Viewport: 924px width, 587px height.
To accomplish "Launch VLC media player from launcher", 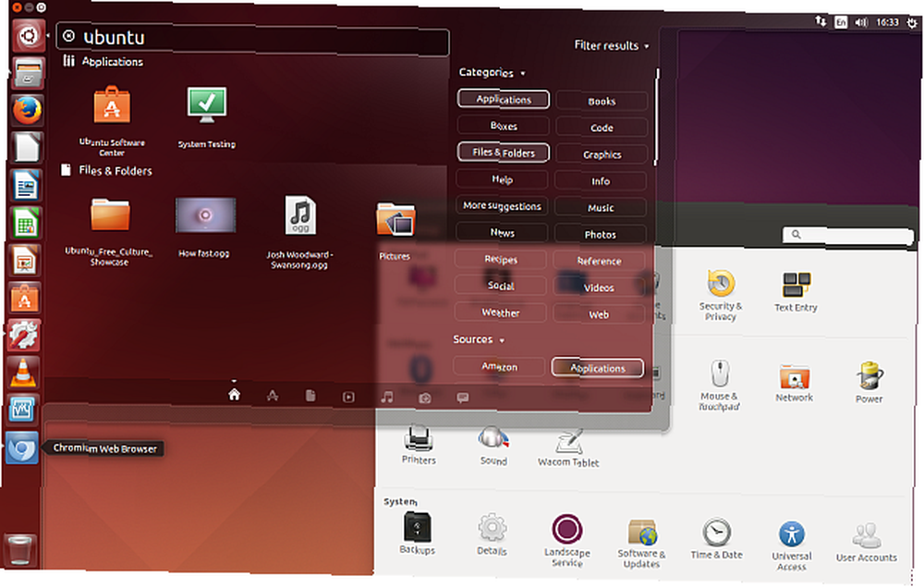I will pos(22,373).
